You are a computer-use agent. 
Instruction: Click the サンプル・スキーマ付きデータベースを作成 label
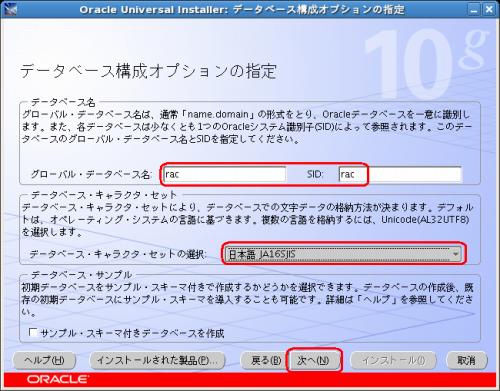[x=132, y=333]
